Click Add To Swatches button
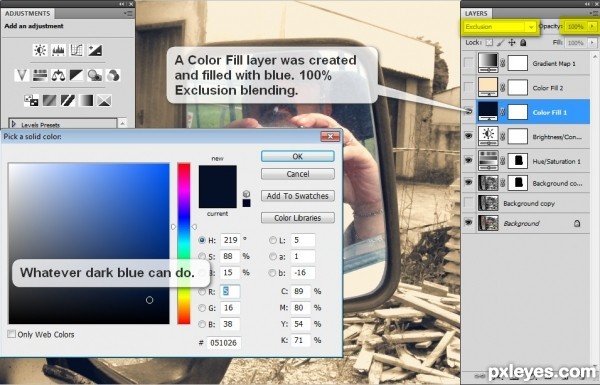Image resolution: width=600 pixels, height=385 pixels. (x=298, y=196)
